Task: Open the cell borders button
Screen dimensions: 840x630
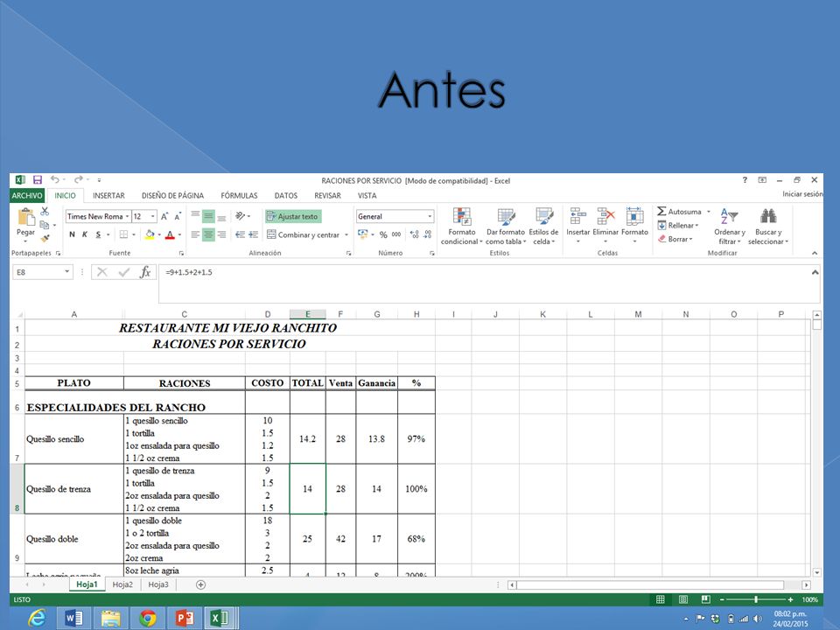Action: pyautogui.click(x=123, y=234)
